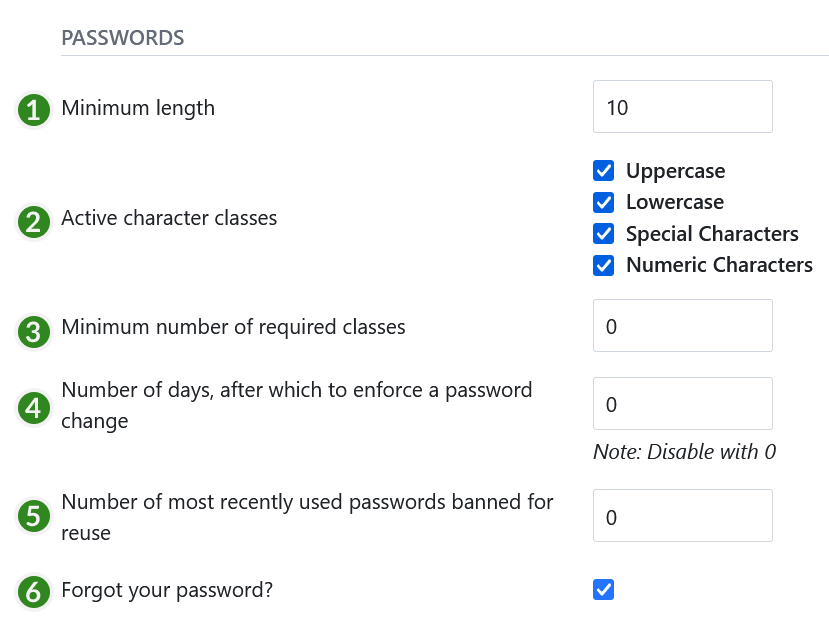This screenshot has width=829, height=622.
Task: Click the green number 3 badge
Action: [x=34, y=331]
